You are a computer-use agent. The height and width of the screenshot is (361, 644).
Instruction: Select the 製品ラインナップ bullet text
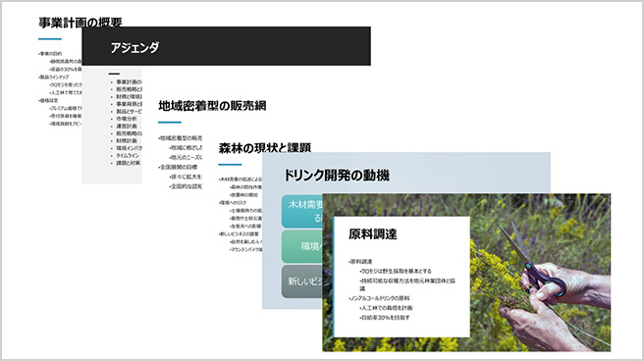(55, 77)
